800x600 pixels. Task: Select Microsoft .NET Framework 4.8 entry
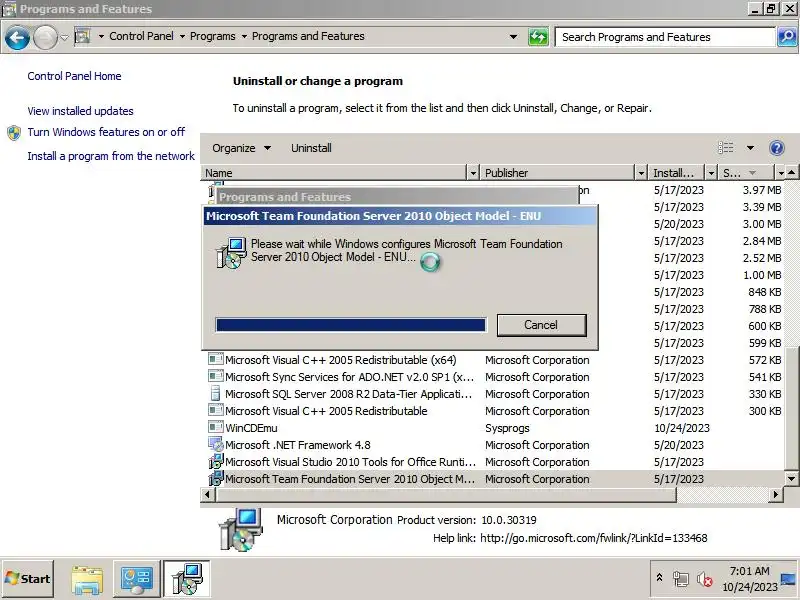(x=492, y=445)
